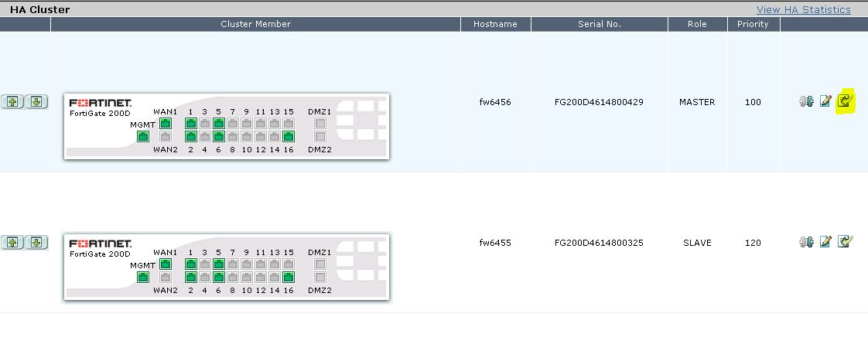Screen dimensions: 868x351
Task: Move fw6456 down with the green down arrow
Action: point(36,102)
